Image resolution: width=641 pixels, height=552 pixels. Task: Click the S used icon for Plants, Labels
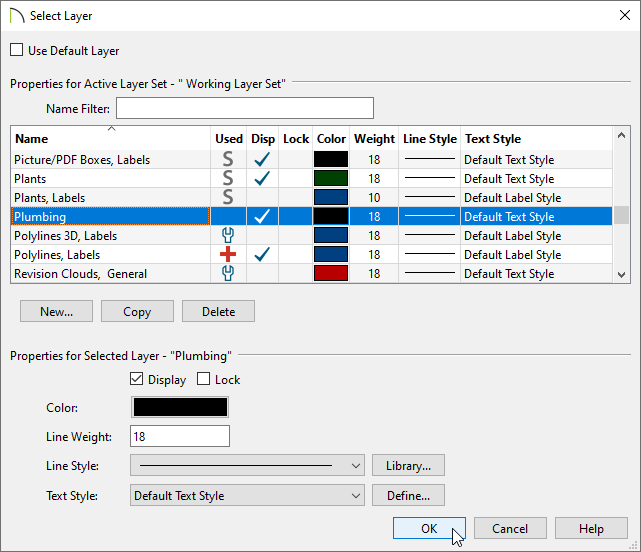[x=228, y=197]
